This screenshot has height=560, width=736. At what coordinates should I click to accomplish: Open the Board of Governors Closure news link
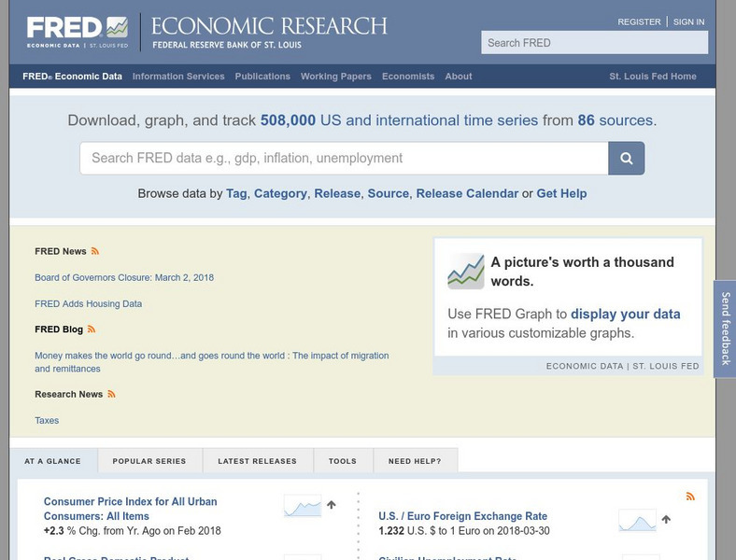tap(124, 278)
